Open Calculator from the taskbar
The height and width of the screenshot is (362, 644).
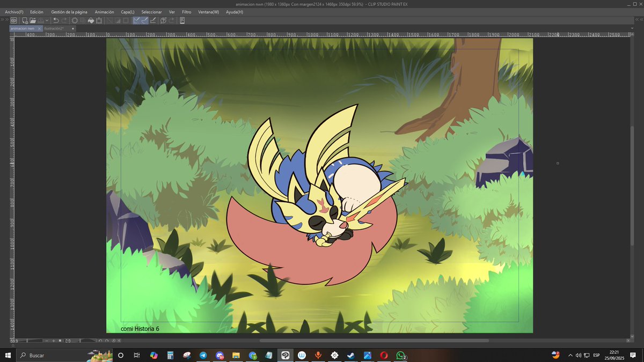[170, 355]
